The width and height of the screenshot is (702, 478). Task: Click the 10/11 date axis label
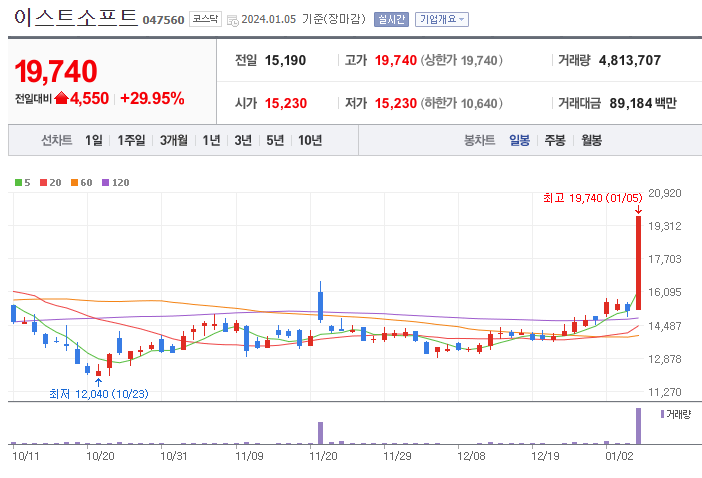tap(26, 456)
